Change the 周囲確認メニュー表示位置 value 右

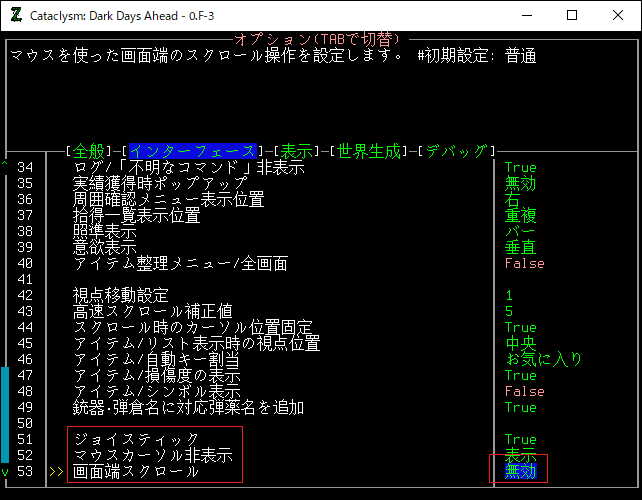512,199
